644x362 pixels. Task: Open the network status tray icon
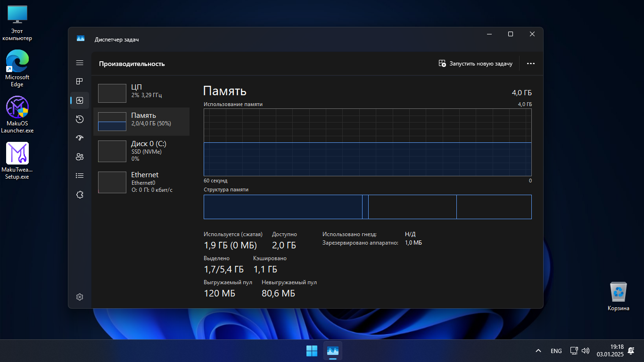[x=574, y=351]
